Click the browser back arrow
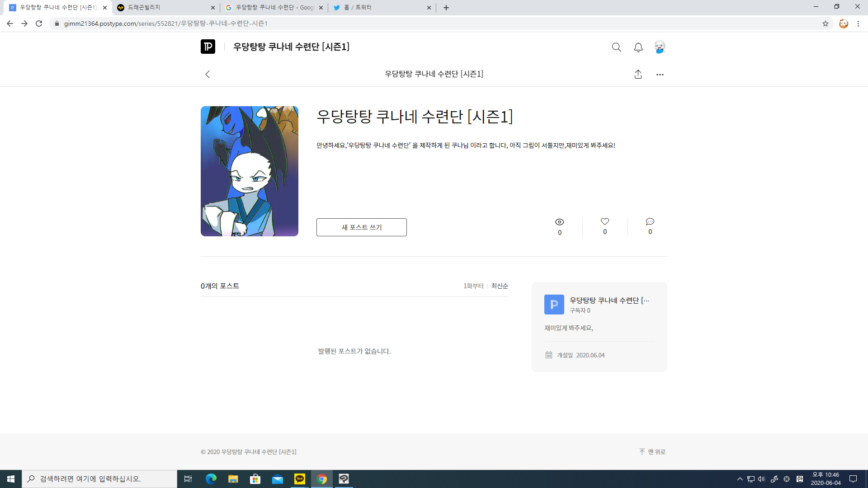Viewport: 868px width, 488px height. pos(10,23)
